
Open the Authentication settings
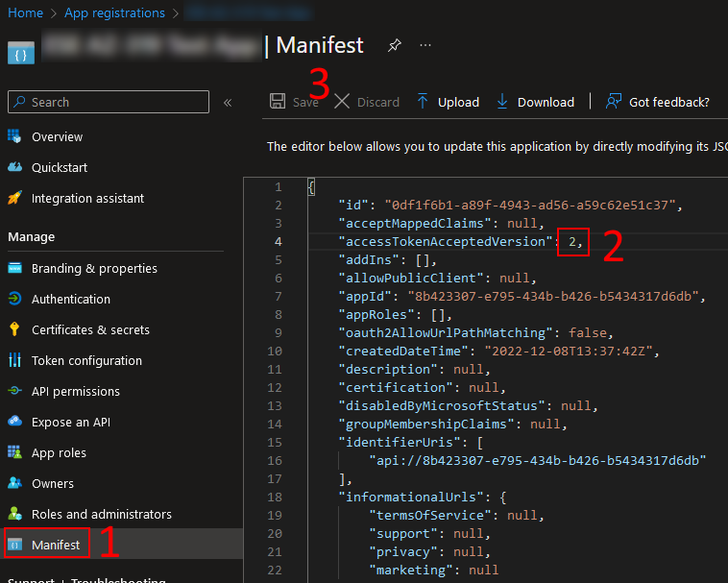(x=70, y=299)
